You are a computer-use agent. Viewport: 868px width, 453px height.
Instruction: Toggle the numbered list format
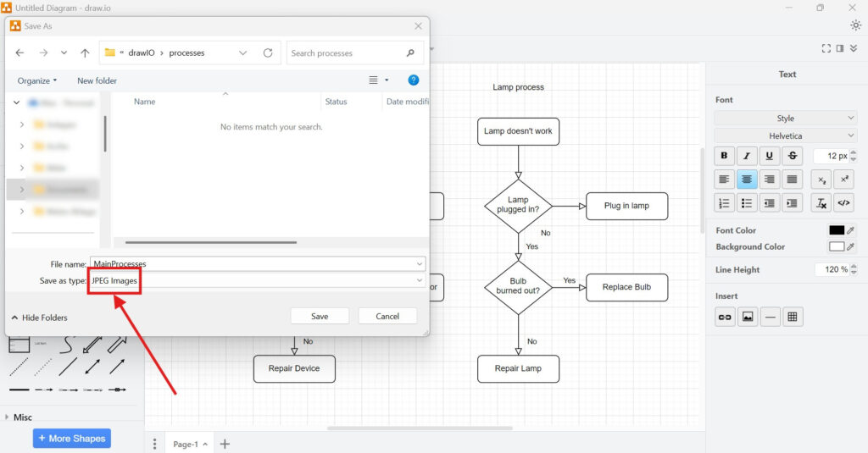(x=724, y=202)
